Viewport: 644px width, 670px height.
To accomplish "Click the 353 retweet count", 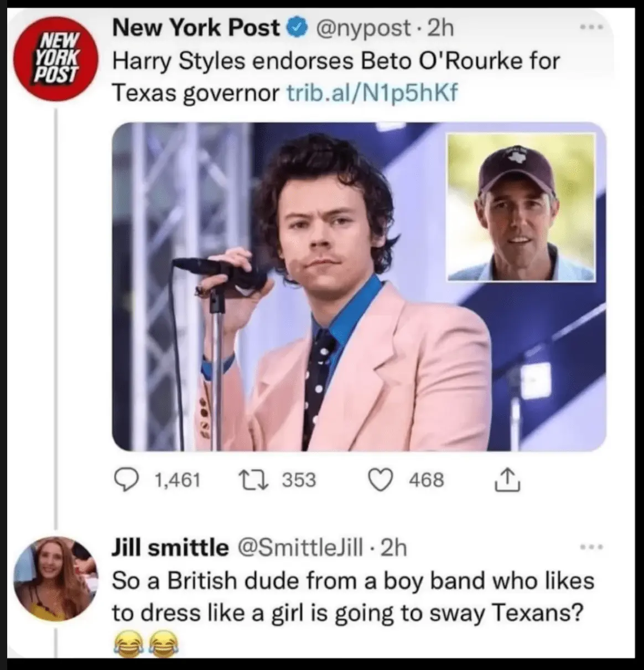I will coord(299,480).
